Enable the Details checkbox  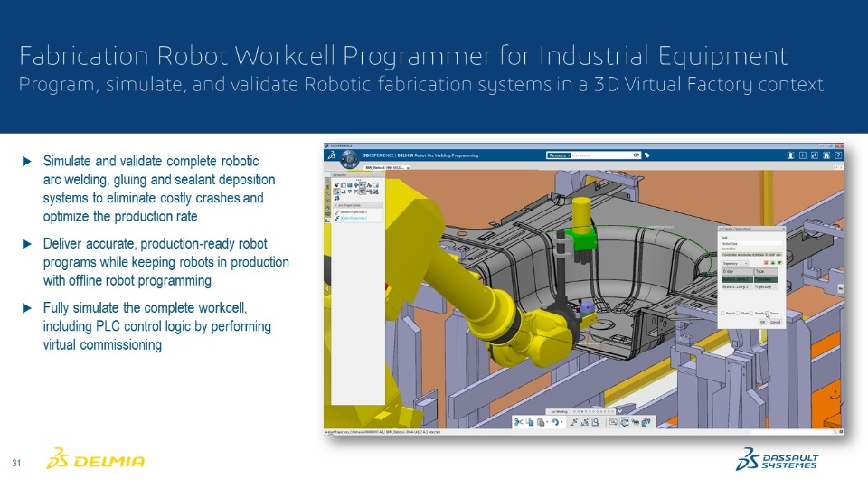pyautogui.click(x=750, y=314)
